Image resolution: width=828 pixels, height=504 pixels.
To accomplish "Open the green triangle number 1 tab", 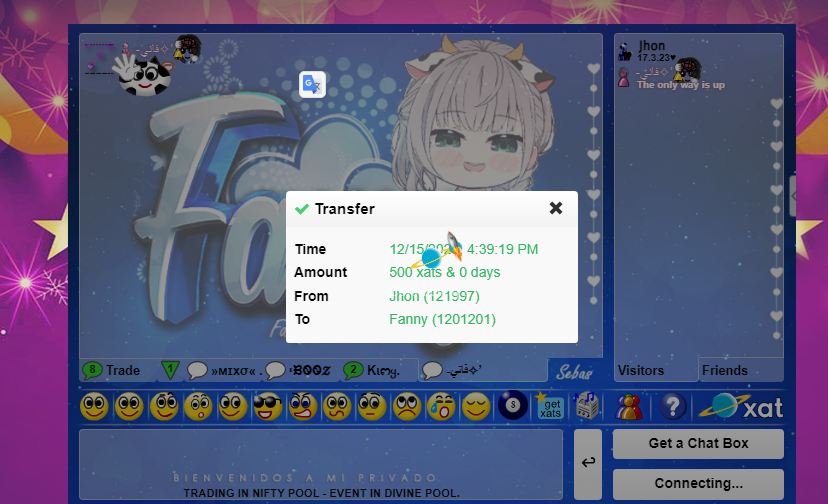I will click(x=170, y=370).
